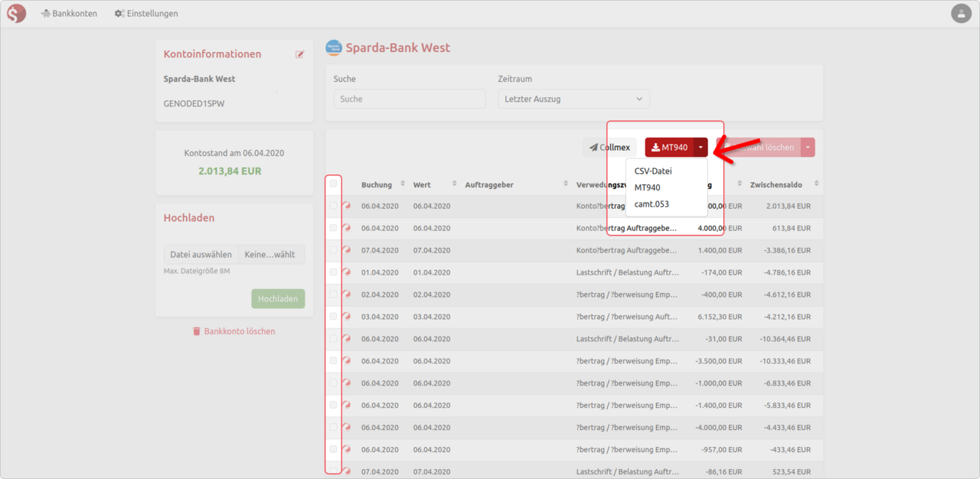
Task: Click the red icon on first transaction row
Action: (x=347, y=206)
